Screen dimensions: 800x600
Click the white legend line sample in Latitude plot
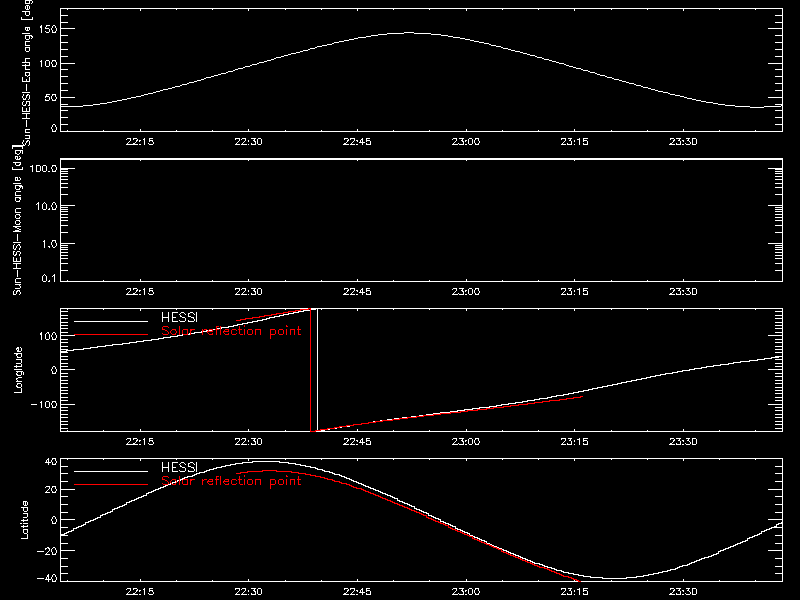[x=111, y=471]
